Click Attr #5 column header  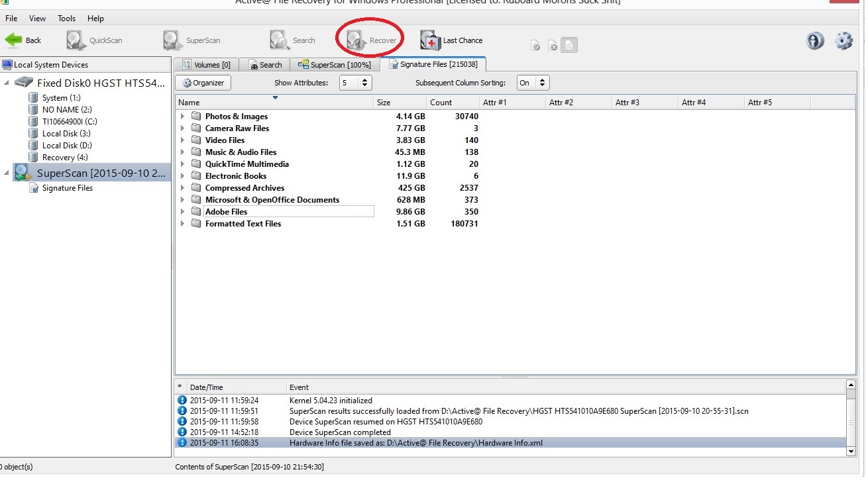[x=777, y=103]
